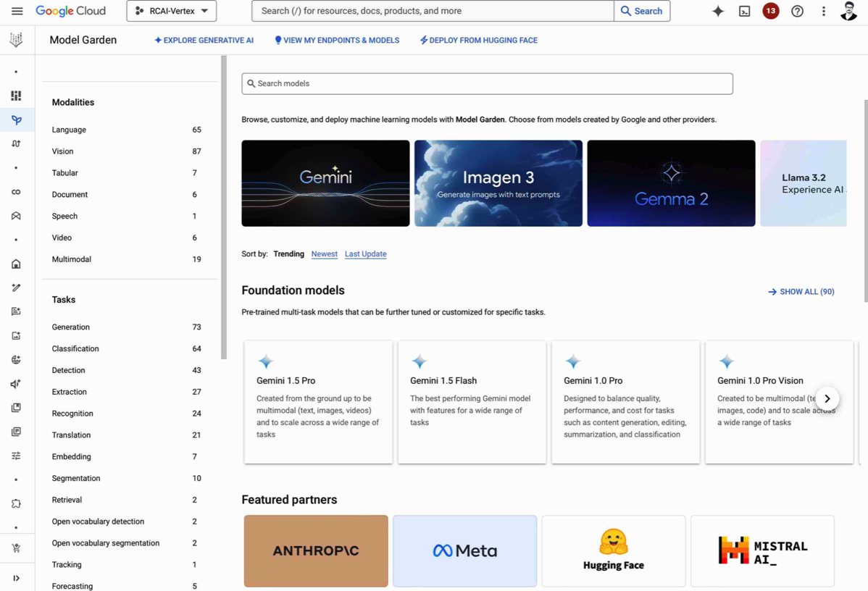The image size is (868, 591).
Task: Sort models by Last Update
Action: [x=365, y=254]
